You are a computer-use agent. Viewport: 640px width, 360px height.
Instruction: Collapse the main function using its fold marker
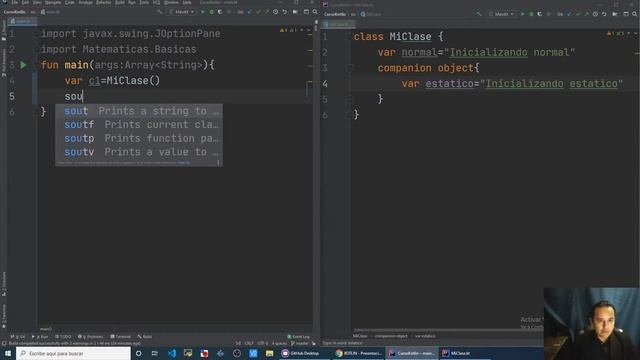(37, 65)
